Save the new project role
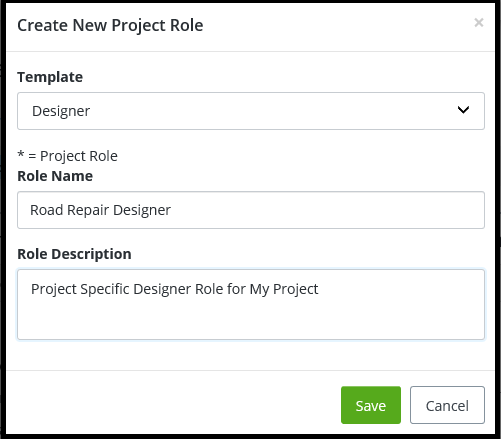The height and width of the screenshot is (439, 501). 371,405
